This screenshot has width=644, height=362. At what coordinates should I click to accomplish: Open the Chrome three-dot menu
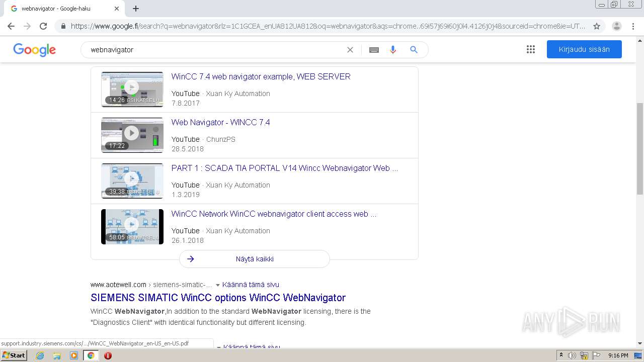(x=633, y=26)
